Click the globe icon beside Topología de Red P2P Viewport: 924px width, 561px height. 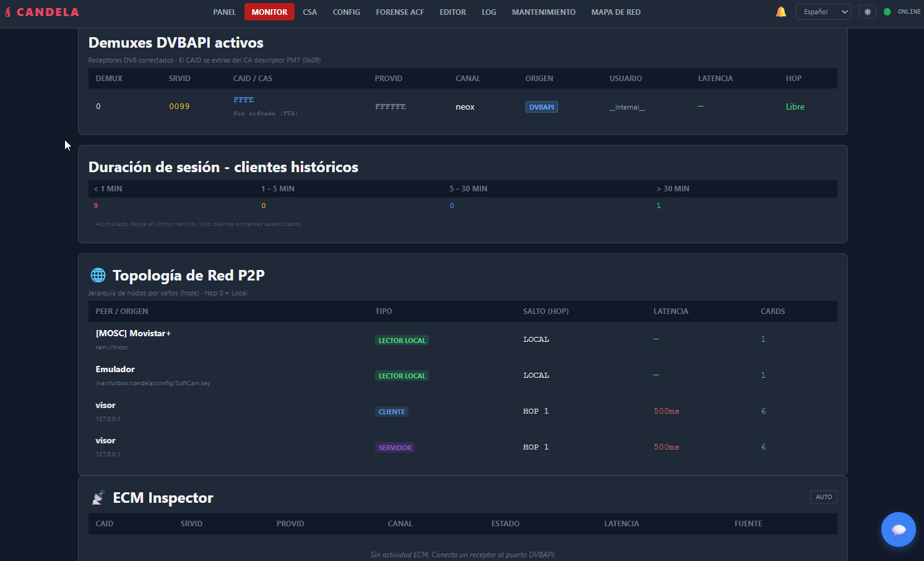[x=98, y=275]
